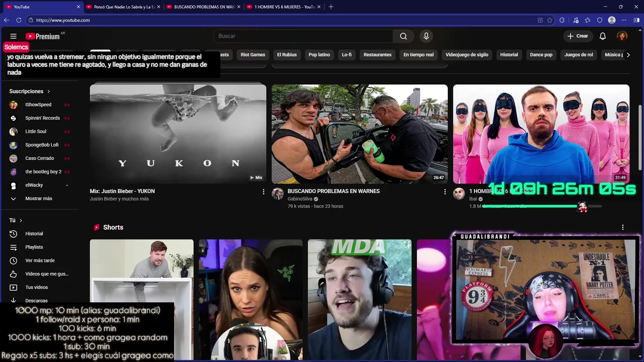Select the Dance pop chip
The height and width of the screenshot is (362, 644).
[541, 55]
